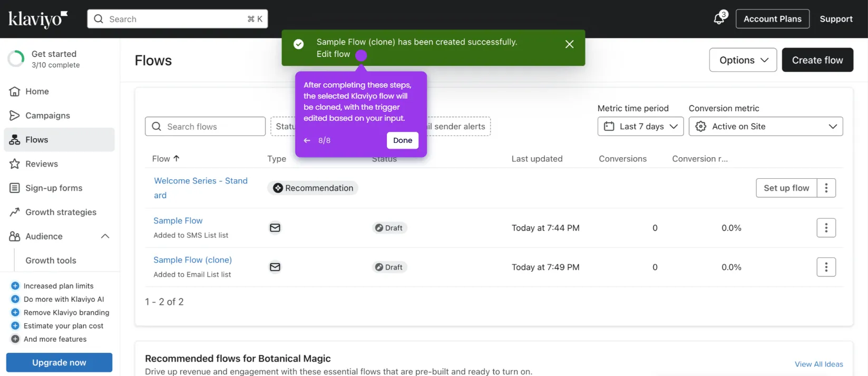Click the calendar icon in Metric time period
This screenshot has height=376, width=868.
(609, 127)
